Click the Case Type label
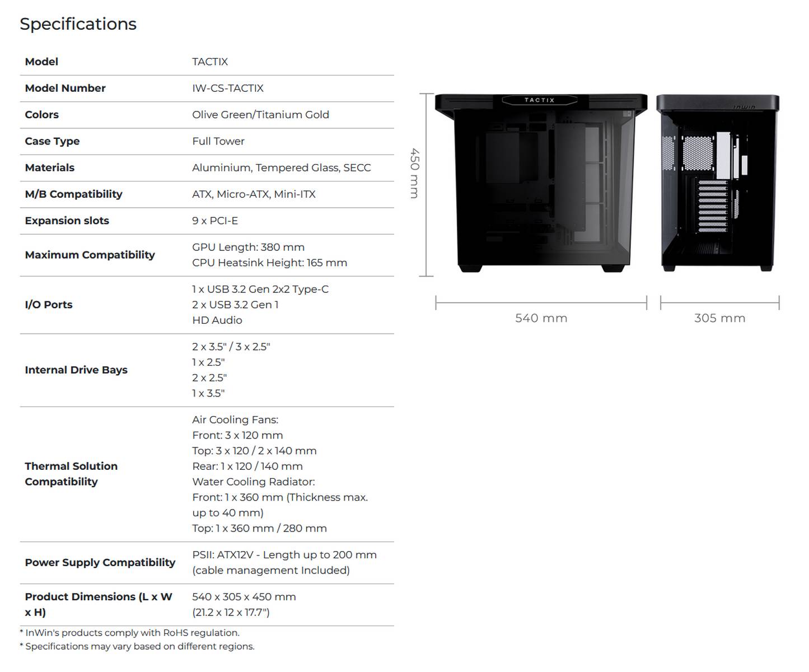 pos(52,141)
